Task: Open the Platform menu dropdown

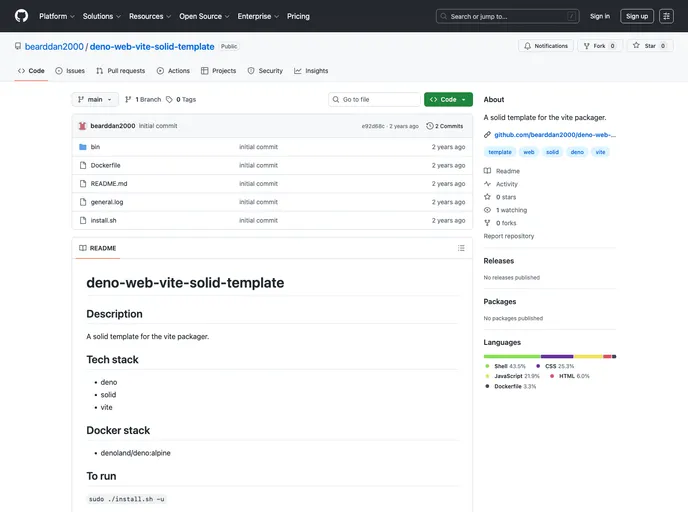Action: point(56,16)
